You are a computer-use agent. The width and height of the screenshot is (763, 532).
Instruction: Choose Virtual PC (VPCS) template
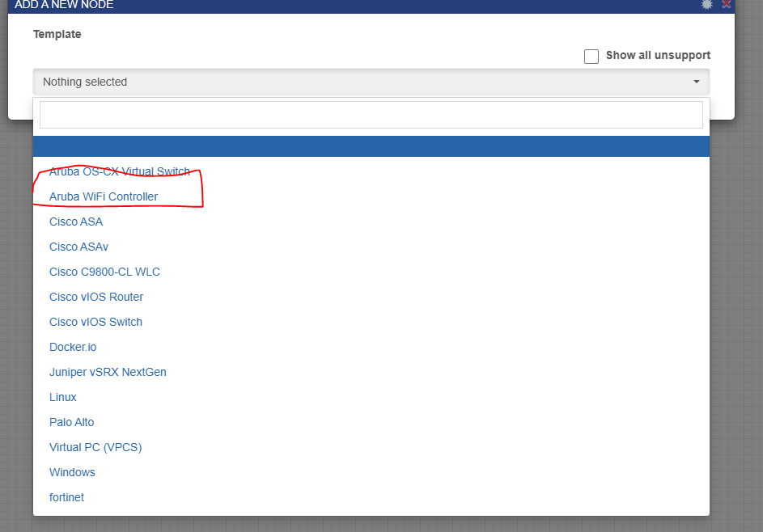[371, 447]
